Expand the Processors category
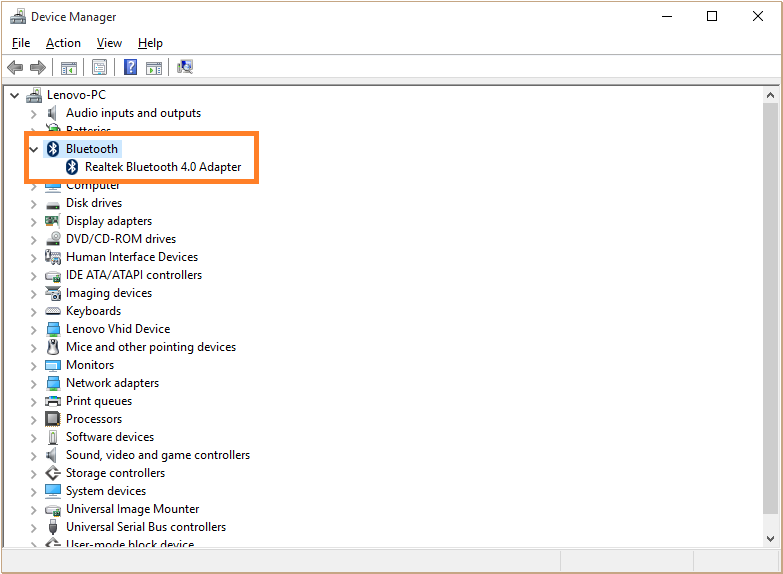Screen dimensions: 783x574 [x=33, y=420]
